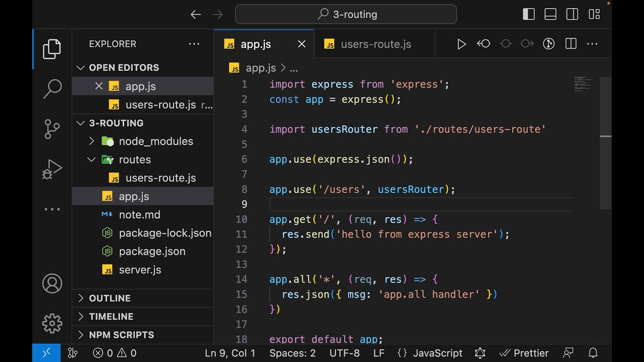Open editor More Actions ellipsis menu

tap(592, 44)
